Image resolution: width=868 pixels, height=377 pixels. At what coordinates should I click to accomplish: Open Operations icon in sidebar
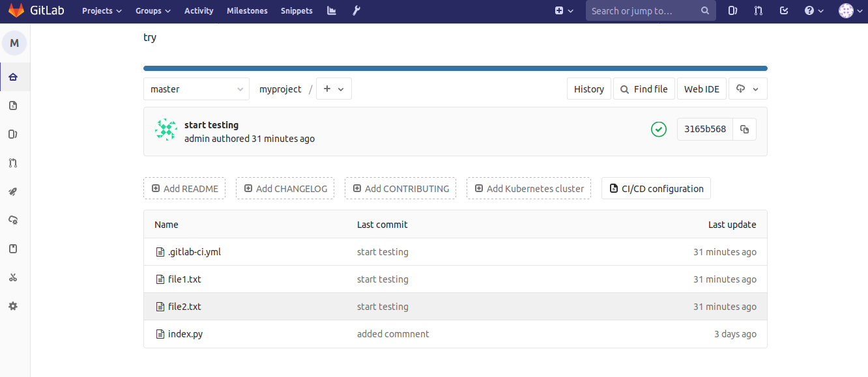pyautogui.click(x=13, y=220)
